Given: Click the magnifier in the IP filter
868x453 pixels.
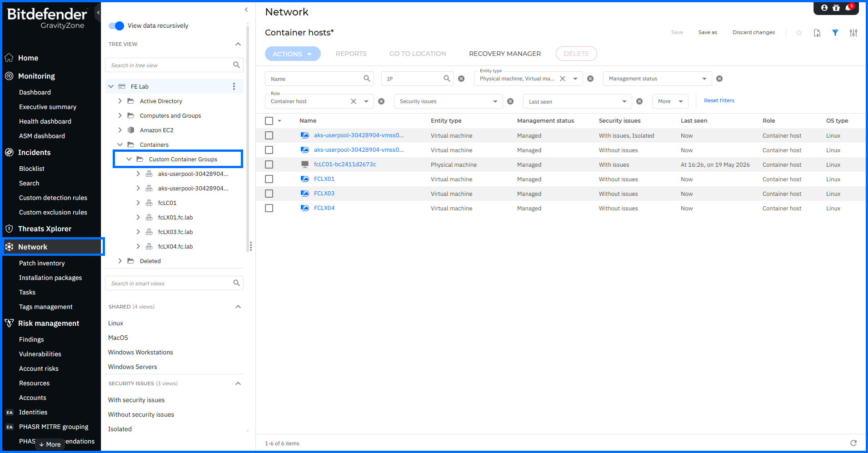Looking at the screenshot, I should pyautogui.click(x=447, y=79).
